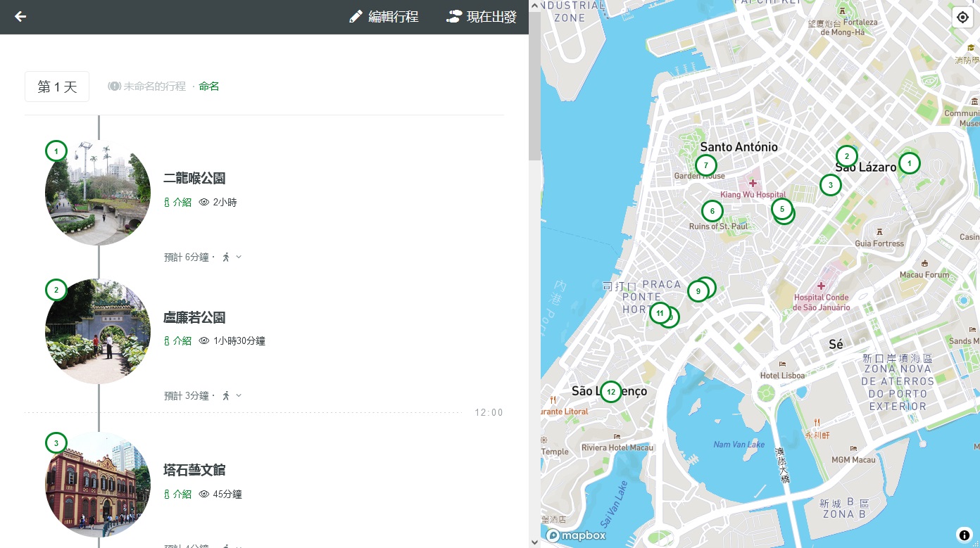Click map marker number 12
This screenshot has width=980, height=548.
pos(610,392)
